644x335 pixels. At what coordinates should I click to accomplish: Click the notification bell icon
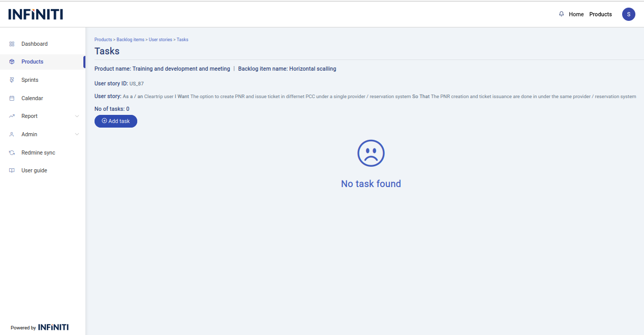coord(561,14)
